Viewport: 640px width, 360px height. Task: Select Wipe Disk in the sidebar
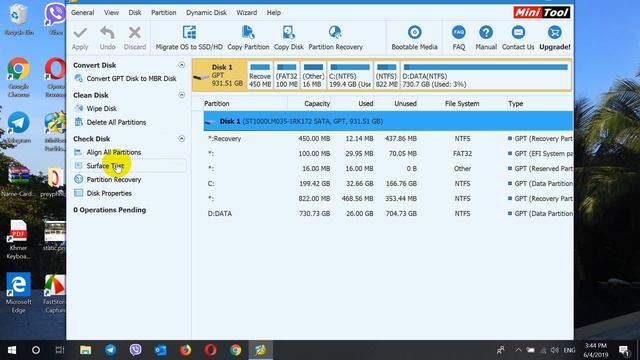coord(96,109)
